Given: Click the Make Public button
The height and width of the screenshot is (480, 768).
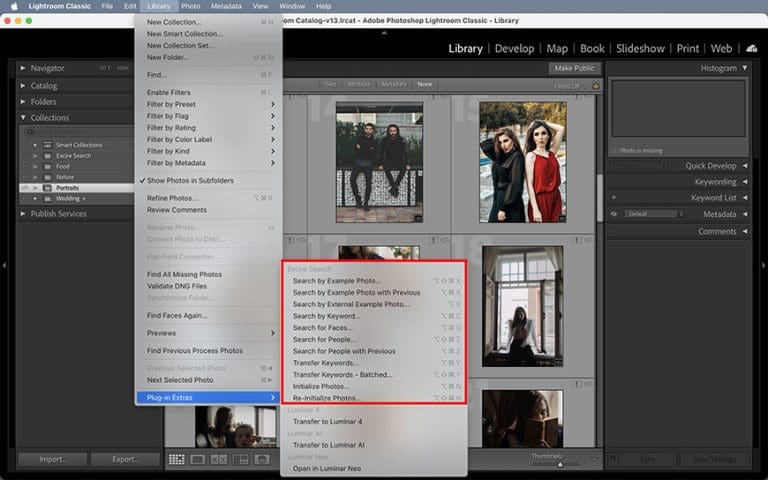Looking at the screenshot, I should pos(575,68).
